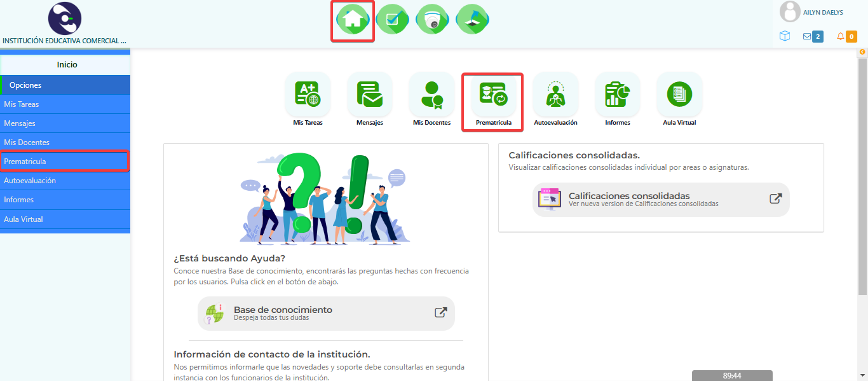The height and width of the screenshot is (381, 868).
Task: Select Mis Docentes in sidebar menu
Action: (x=65, y=142)
